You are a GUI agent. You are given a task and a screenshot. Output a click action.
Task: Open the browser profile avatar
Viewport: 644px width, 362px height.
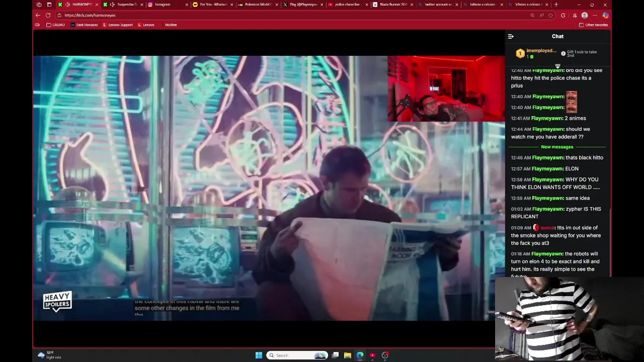[x=585, y=15]
